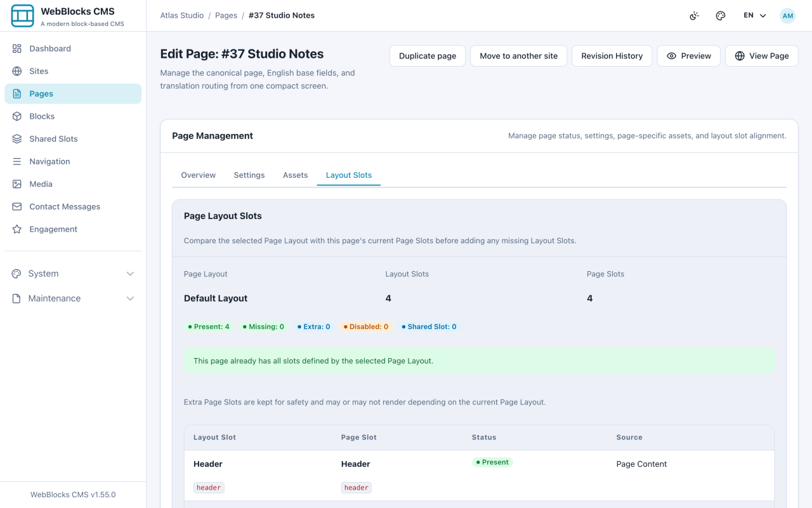Click the Present: 4 status badge
The width and height of the screenshot is (812, 508).
tap(209, 327)
